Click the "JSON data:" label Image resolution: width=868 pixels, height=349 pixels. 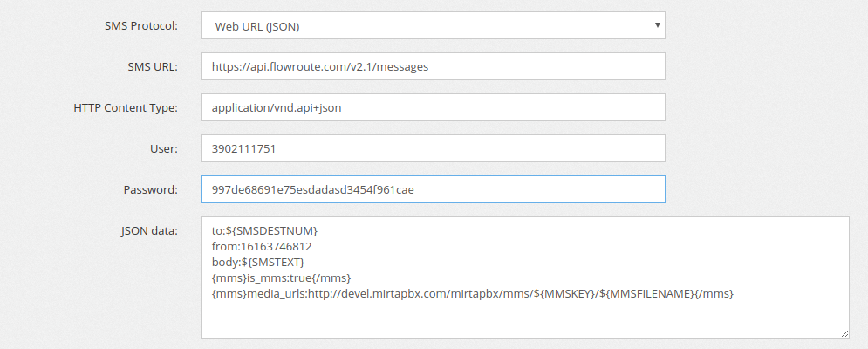click(x=149, y=230)
